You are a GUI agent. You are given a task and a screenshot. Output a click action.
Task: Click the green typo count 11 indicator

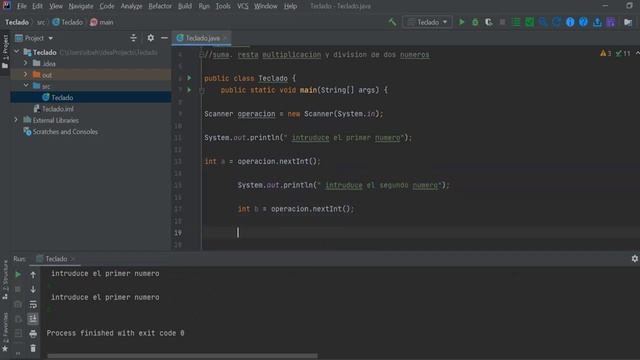click(x=623, y=53)
